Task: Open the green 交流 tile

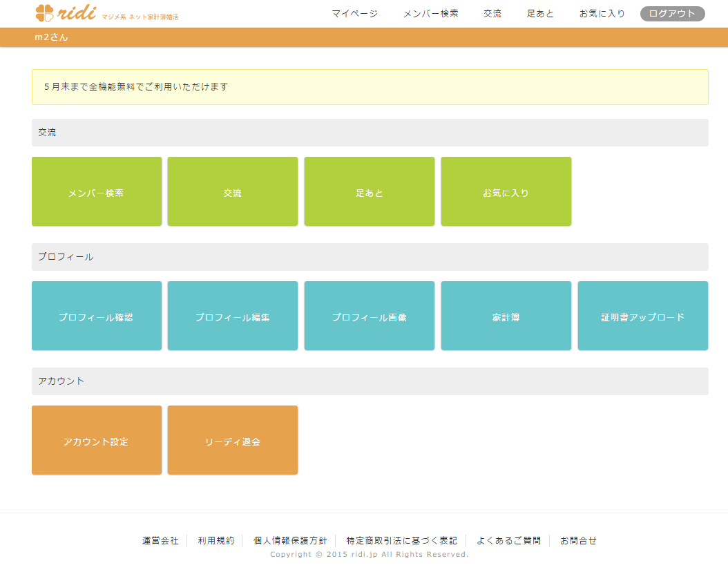Action: pyautogui.click(x=233, y=191)
